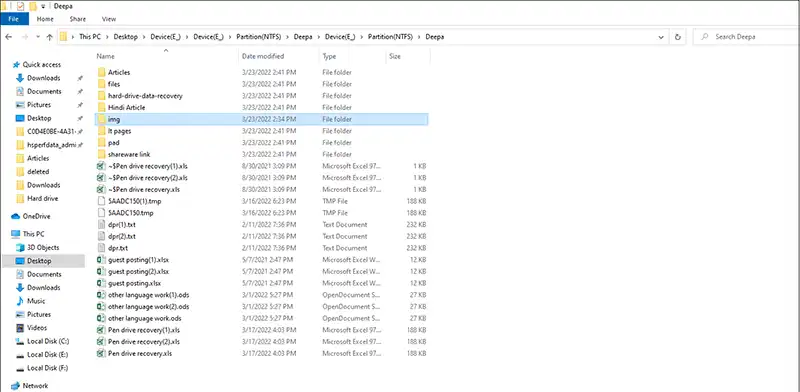The width and height of the screenshot is (800, 392).
Task: Select Pen drive recovery(2).xls file name
Action: 144,341
